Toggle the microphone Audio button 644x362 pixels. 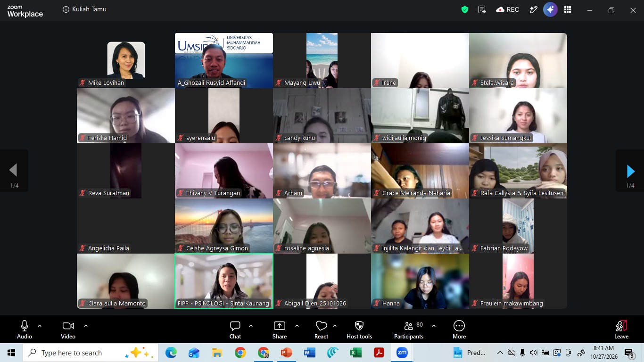tap(25, 330)
